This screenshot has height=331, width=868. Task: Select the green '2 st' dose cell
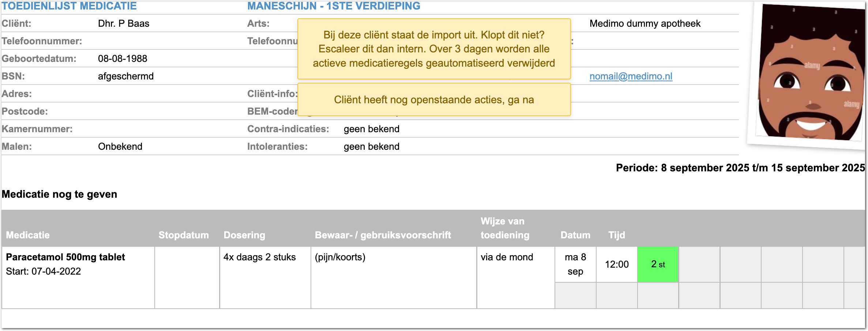coord(658,264)
